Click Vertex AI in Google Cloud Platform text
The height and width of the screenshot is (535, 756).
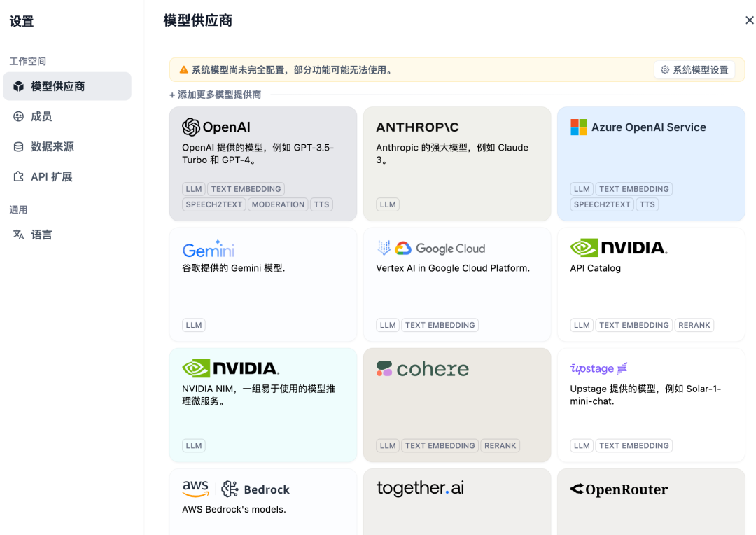tap(453, 268)
